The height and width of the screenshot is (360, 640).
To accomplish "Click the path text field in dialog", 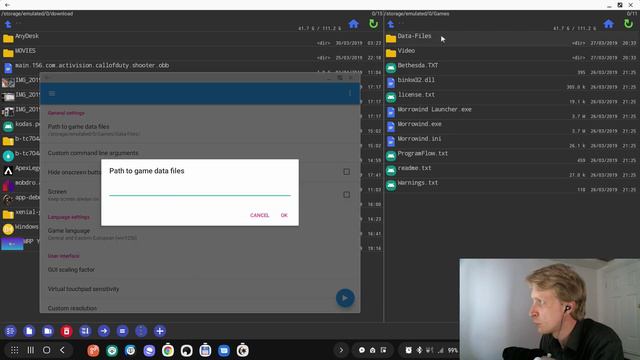I will click(x=200, y=190).
